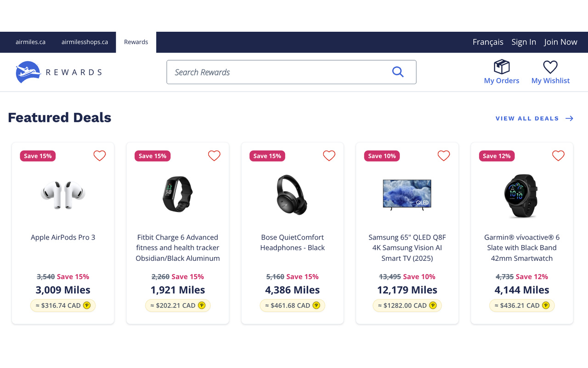Screen dimensions: 588x368
Task: Click the struck-through 5,160 original price
Action: click(x=275, y=276)
